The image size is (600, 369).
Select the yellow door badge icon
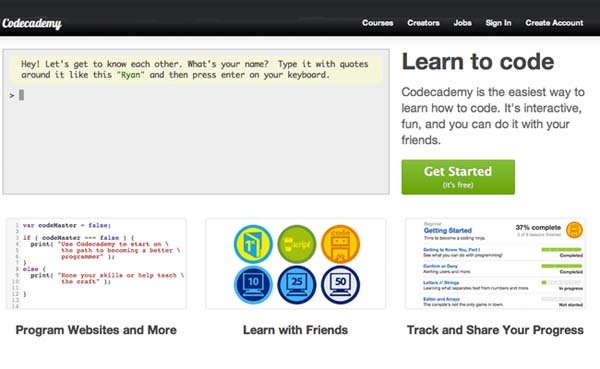click(253, 244)
